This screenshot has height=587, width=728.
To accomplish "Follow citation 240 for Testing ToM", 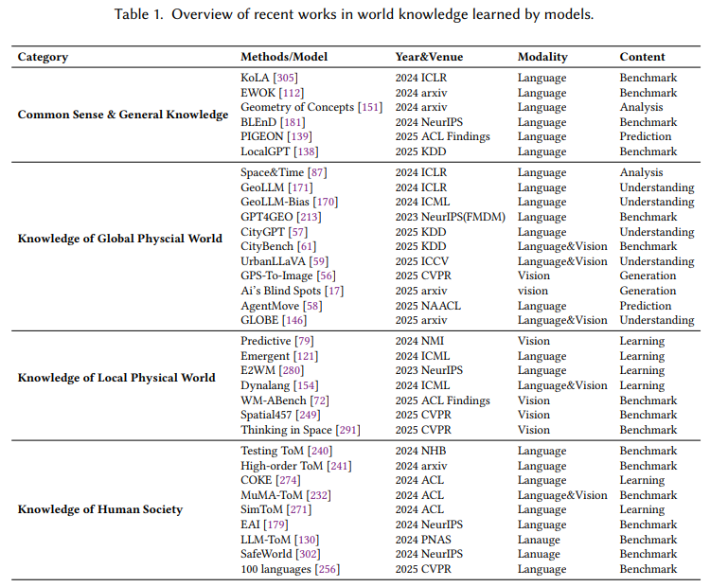I will point(320,451).
